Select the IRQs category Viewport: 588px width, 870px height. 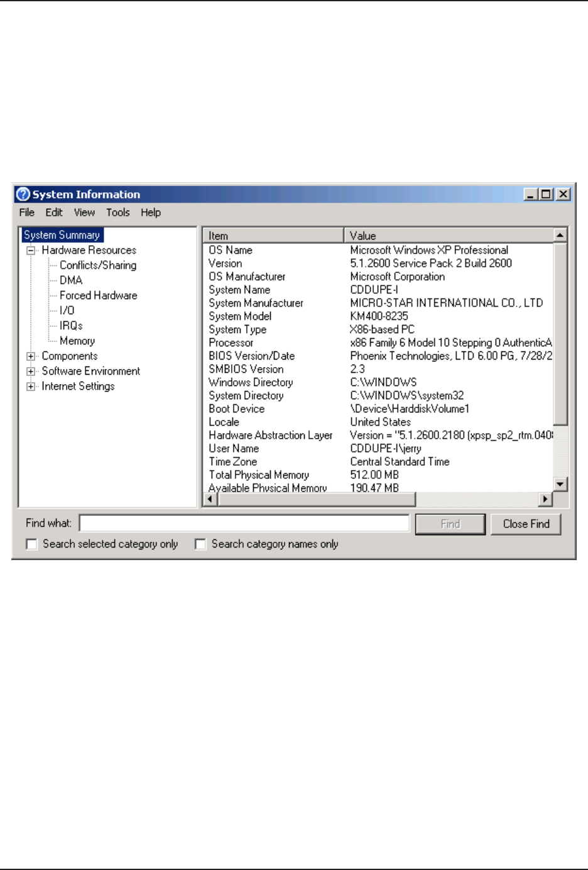[x=71, y=326]
